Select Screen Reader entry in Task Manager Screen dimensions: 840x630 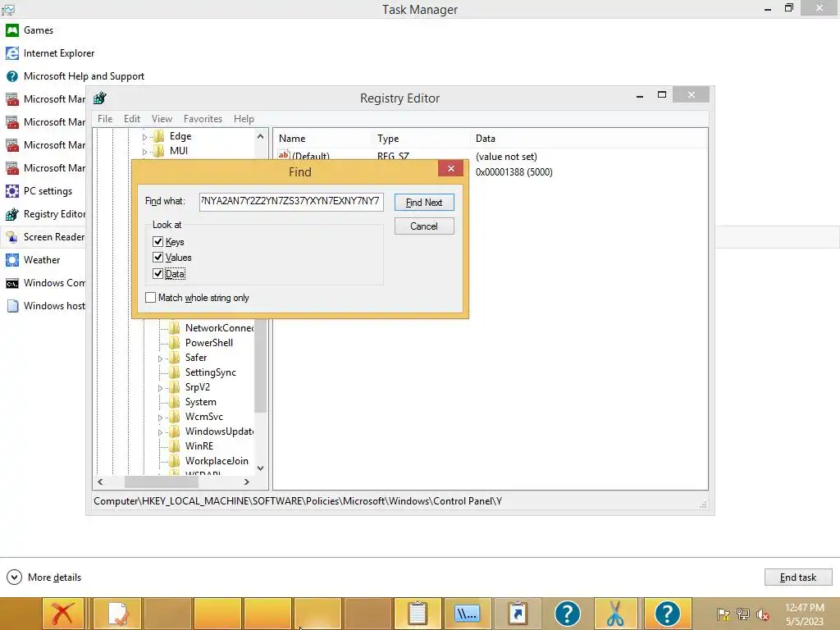click(x=46, y=237)
